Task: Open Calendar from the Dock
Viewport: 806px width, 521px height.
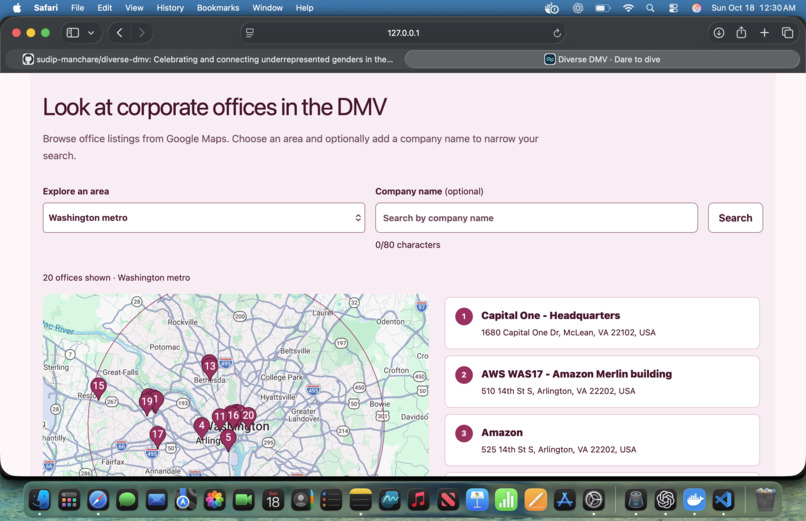Action: [x=273, y=499]
